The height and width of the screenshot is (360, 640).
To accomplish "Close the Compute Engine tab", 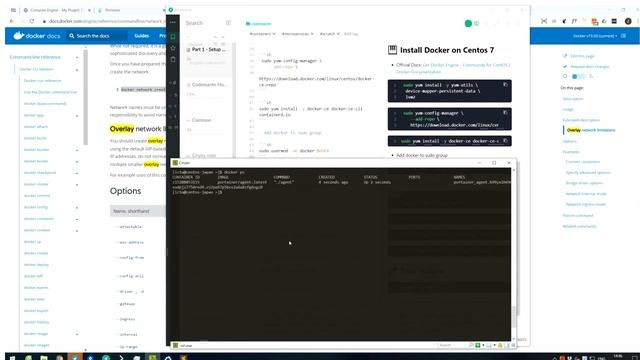I will pos(89,10).
